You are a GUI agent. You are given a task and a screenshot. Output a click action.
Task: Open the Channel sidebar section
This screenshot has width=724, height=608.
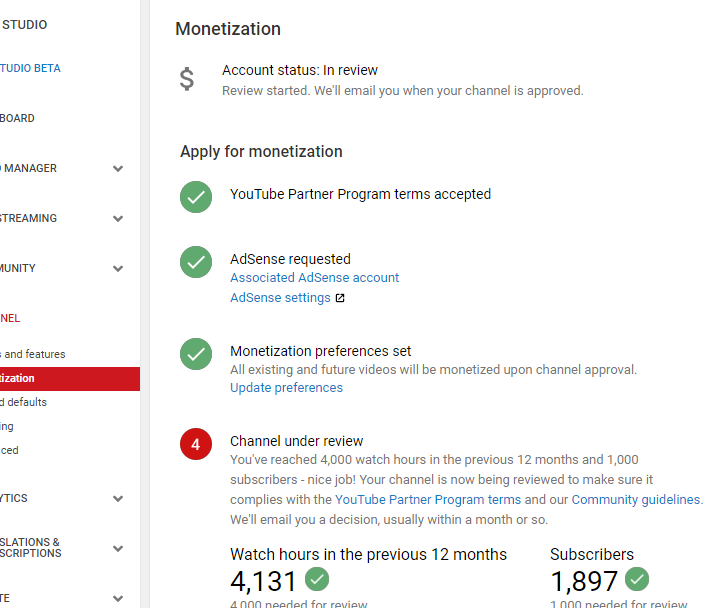(10, 318)
